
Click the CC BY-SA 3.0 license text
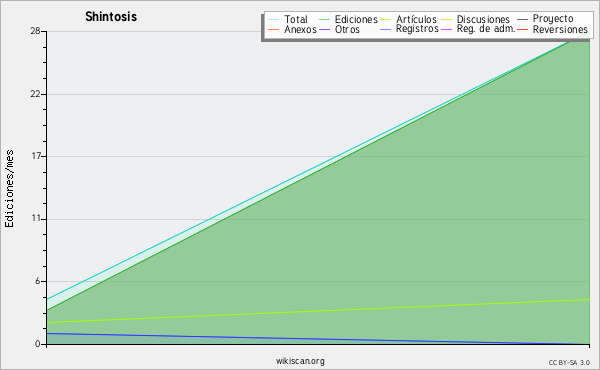coord(569,363)
